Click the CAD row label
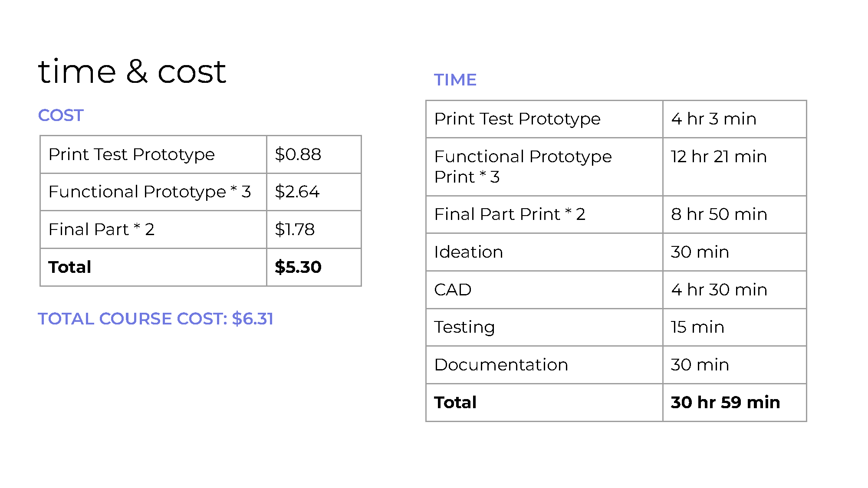This screenshot has width=868, height=488. coord(453,290)
